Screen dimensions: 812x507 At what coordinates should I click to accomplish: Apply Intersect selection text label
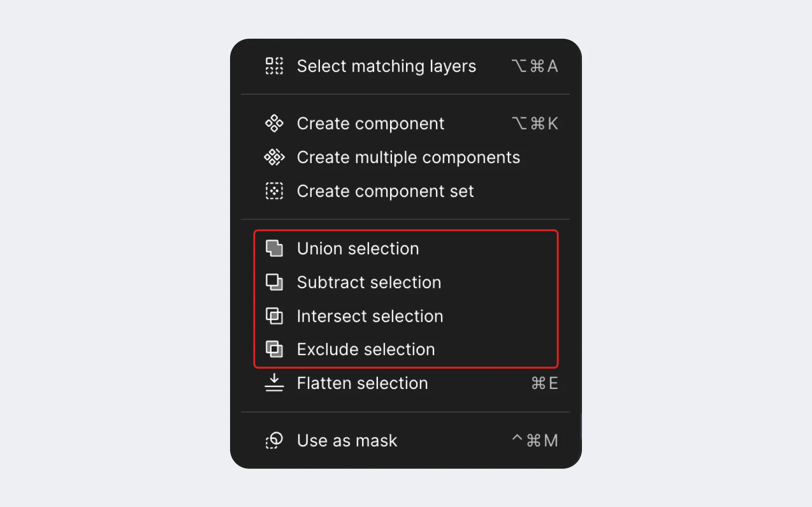(x=370, y=316)
